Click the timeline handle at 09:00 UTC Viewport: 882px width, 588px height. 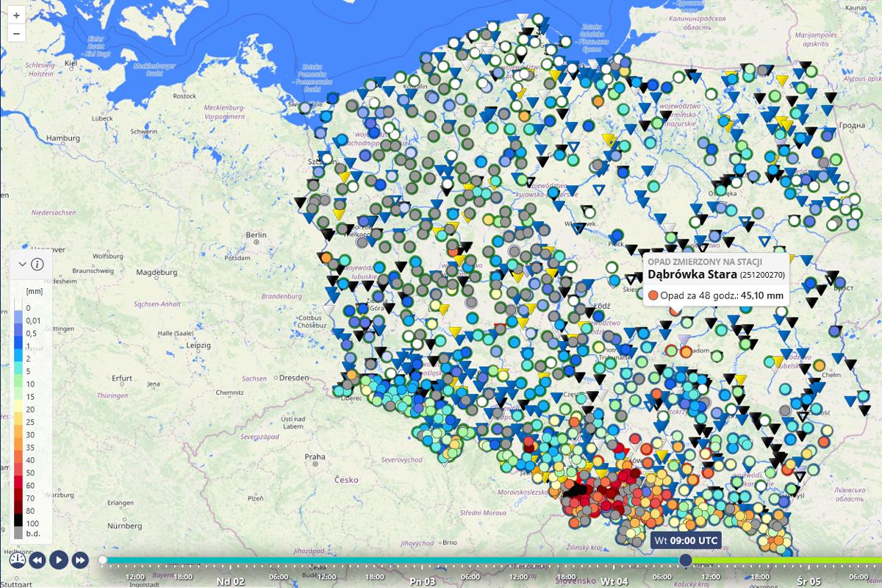pos(686,560)
